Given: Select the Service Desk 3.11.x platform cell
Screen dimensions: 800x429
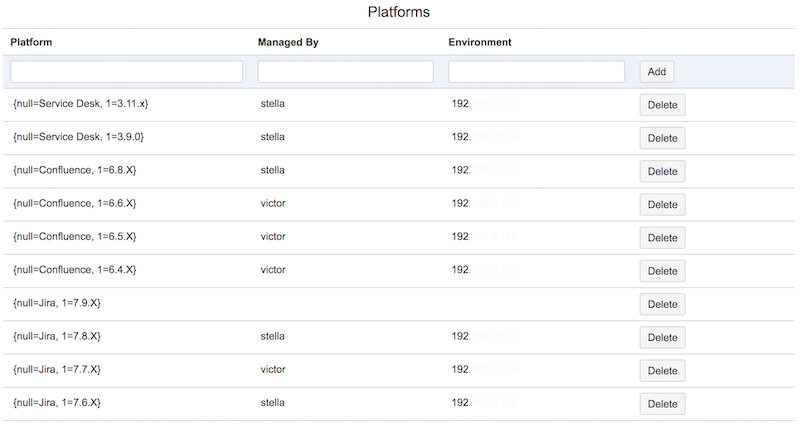Looking at the screenshot, I should point(81,104).
